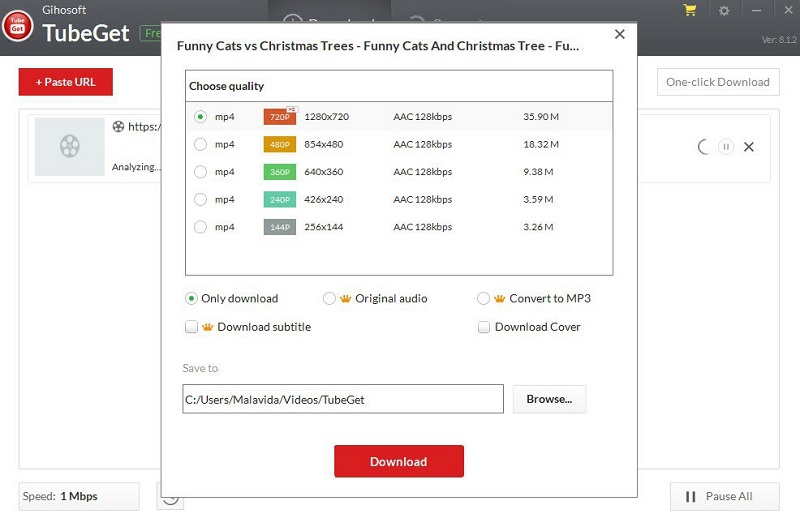Pause the analyzing task in main window
Viewport: 800px width, 518px height.
tap(726, 147)
